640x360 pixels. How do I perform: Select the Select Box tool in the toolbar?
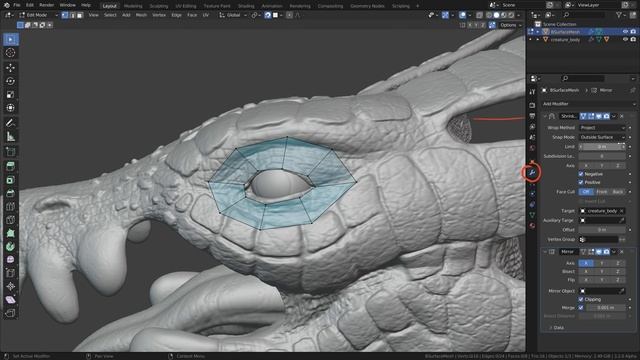click(11, 40)
